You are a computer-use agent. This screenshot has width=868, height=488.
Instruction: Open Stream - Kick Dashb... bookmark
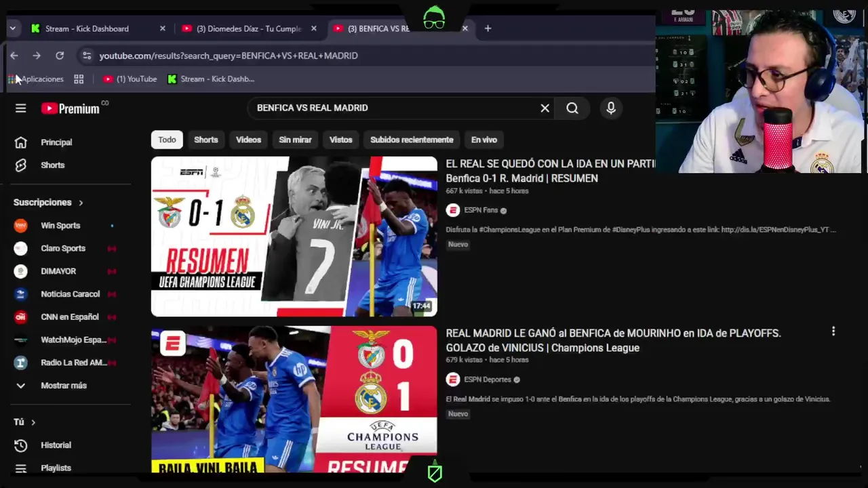click(x=211, y=79)
